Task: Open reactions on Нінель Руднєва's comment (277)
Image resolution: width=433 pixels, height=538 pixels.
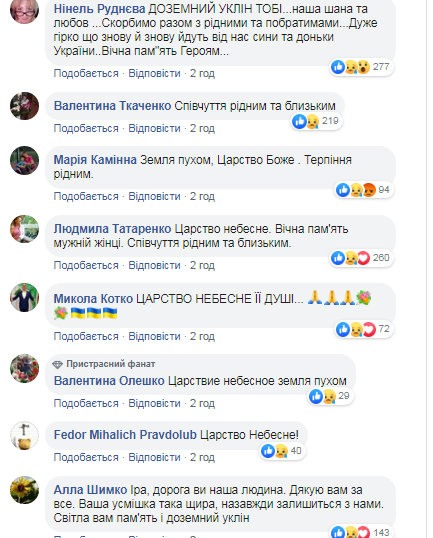Action: pyautogui.click(x=361, y=67)
